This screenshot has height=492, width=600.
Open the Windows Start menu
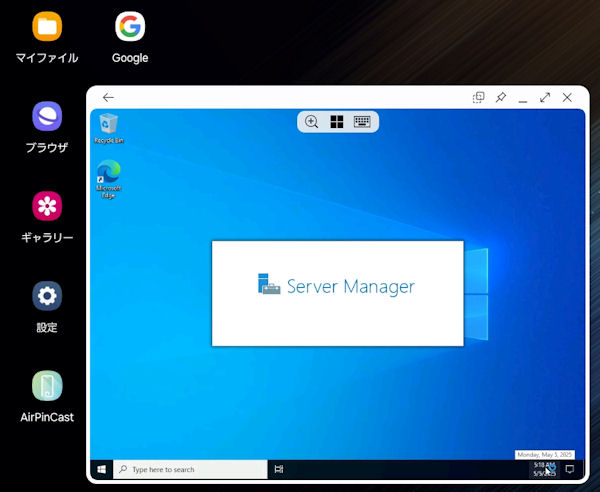101,469
